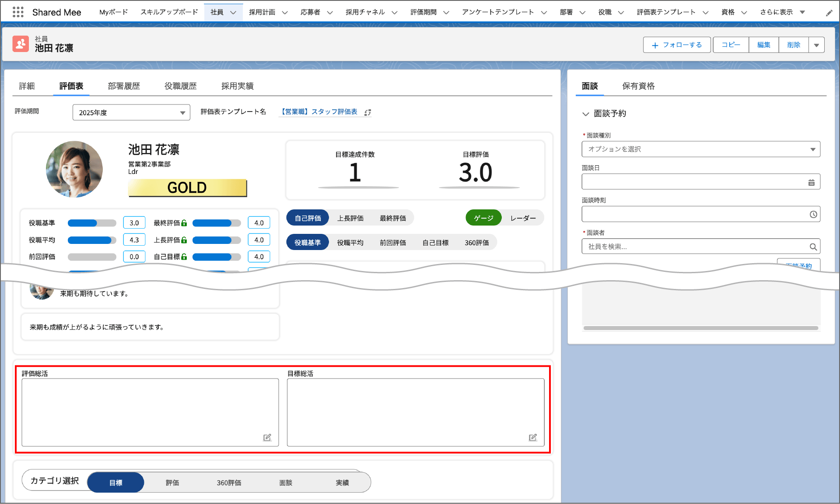Screen dimensions: 840x504
Task: Switch to the 部署履歴 tab
Action: pos(124,86)
